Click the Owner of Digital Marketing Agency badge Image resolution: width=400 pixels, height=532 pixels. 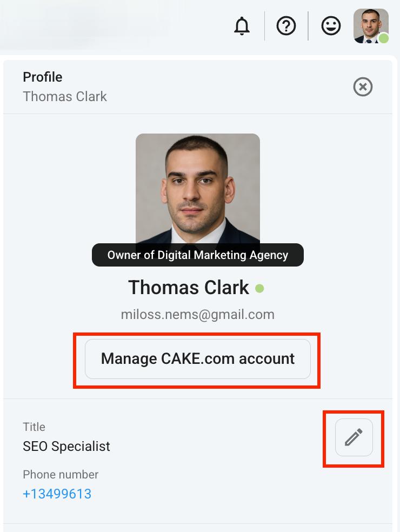[x=197, y=255]
